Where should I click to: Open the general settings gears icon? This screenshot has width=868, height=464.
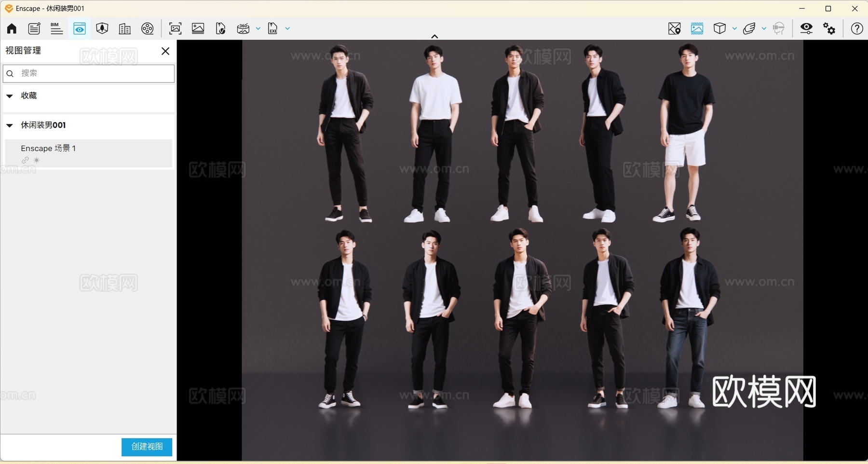click(x=829, y=28)
